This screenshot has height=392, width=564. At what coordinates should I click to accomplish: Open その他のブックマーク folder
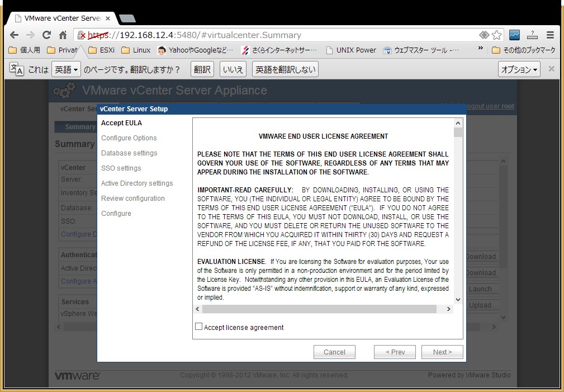point(523,50)
